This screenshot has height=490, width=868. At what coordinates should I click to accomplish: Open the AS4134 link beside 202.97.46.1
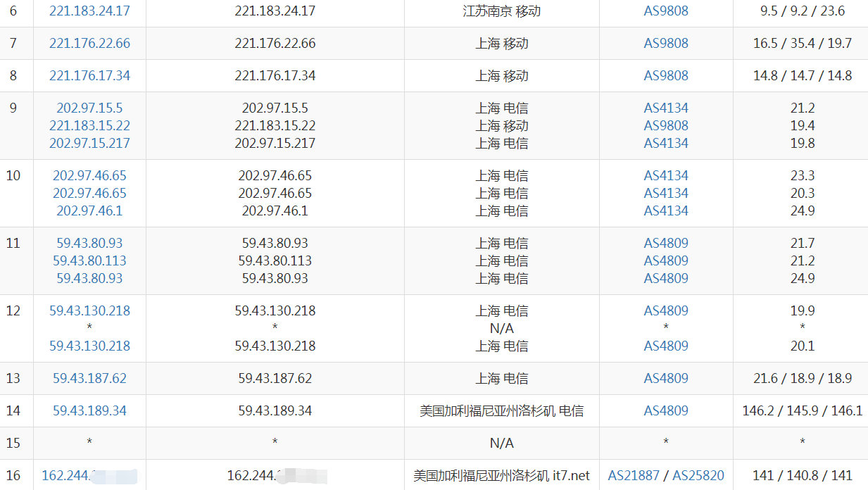click(666, 211)
